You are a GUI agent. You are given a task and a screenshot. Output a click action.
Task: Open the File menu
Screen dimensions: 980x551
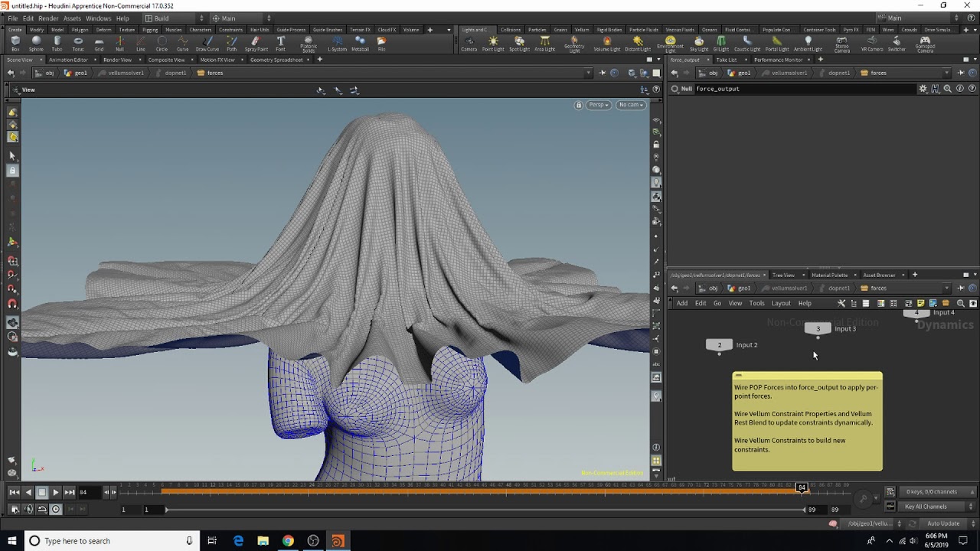13,18
